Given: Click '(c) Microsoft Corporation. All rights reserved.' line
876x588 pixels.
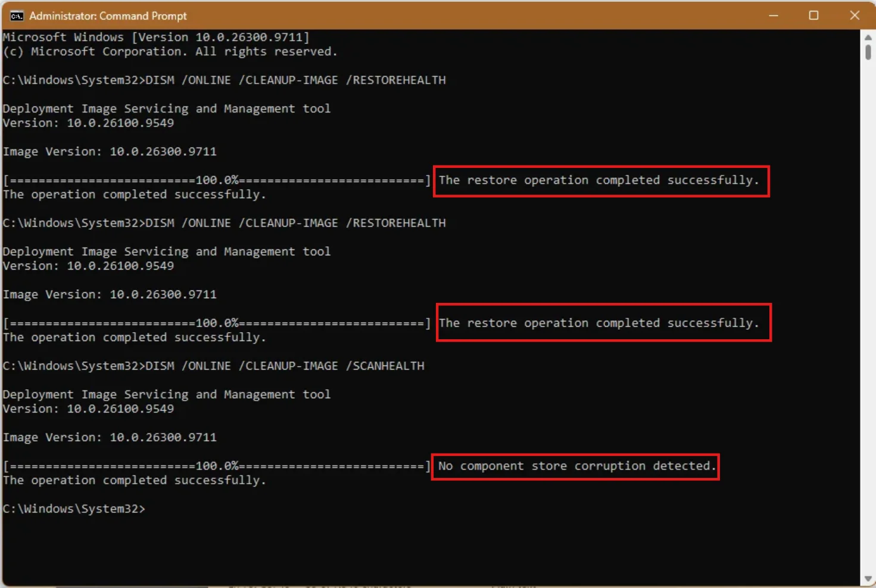Looking at the screenshot, I should [170, 52].
